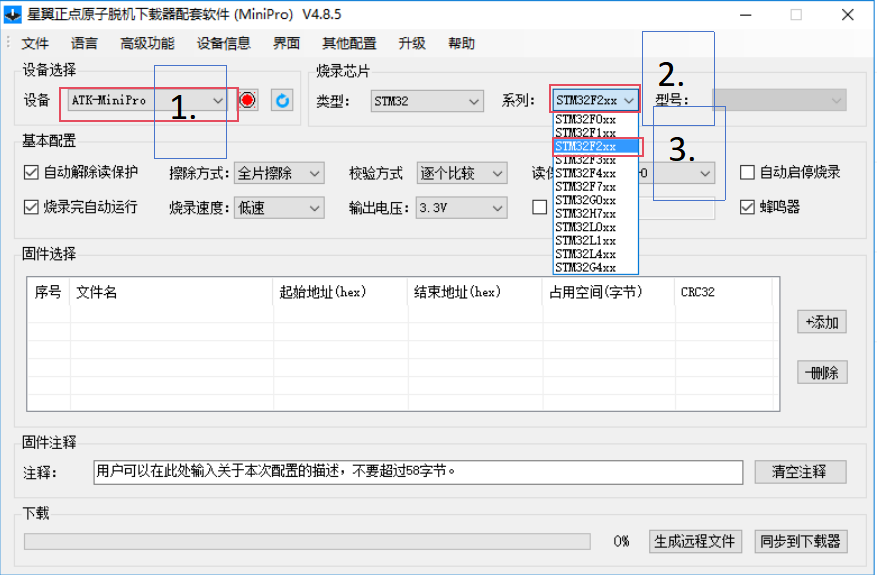Click 同步到下载器 button
This screenshot has width=877, height=575.
click(800, 541)
